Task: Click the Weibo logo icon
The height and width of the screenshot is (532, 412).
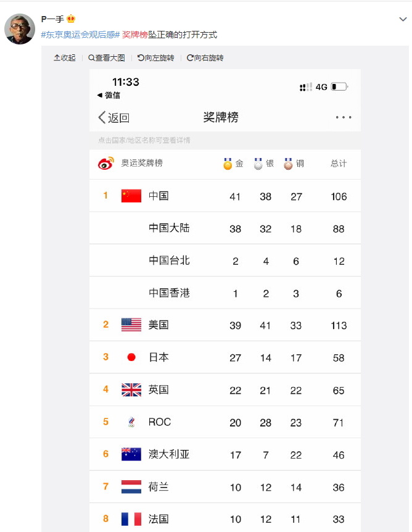Action: tap(106, 164)
